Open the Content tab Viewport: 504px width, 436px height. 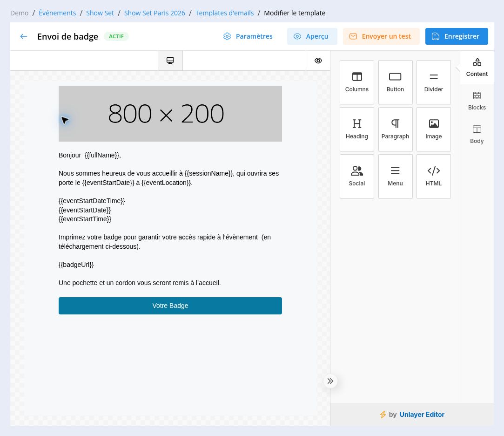[477, 67]
